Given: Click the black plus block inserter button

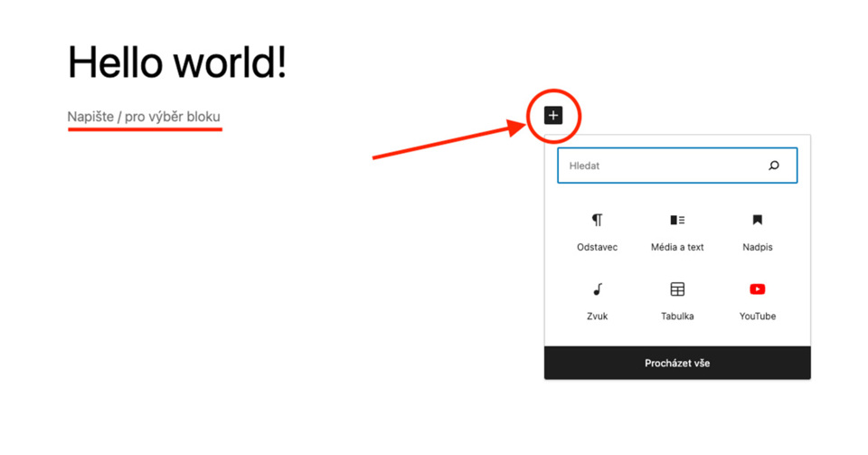Looking at the screenshot, I should tap(553, 116).
